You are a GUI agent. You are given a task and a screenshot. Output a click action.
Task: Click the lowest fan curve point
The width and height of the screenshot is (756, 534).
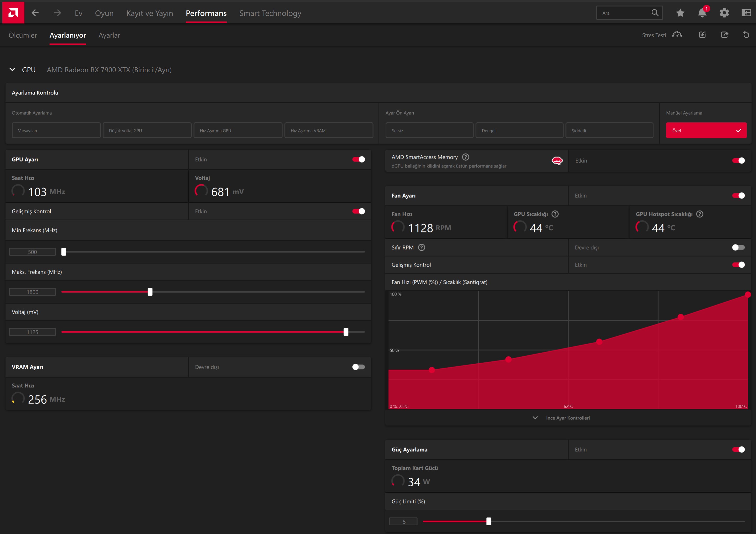click(432, 370)
